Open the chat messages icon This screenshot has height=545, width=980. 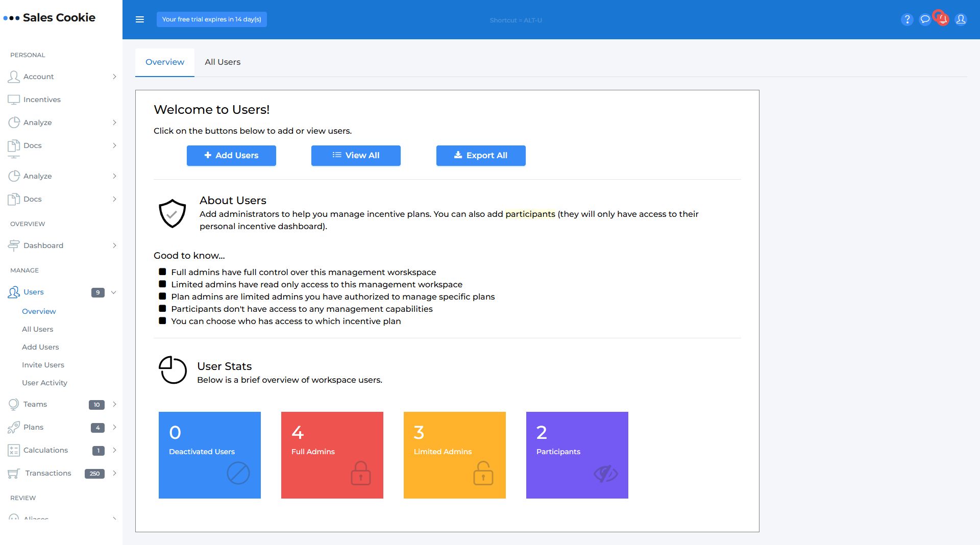[925, 19]
